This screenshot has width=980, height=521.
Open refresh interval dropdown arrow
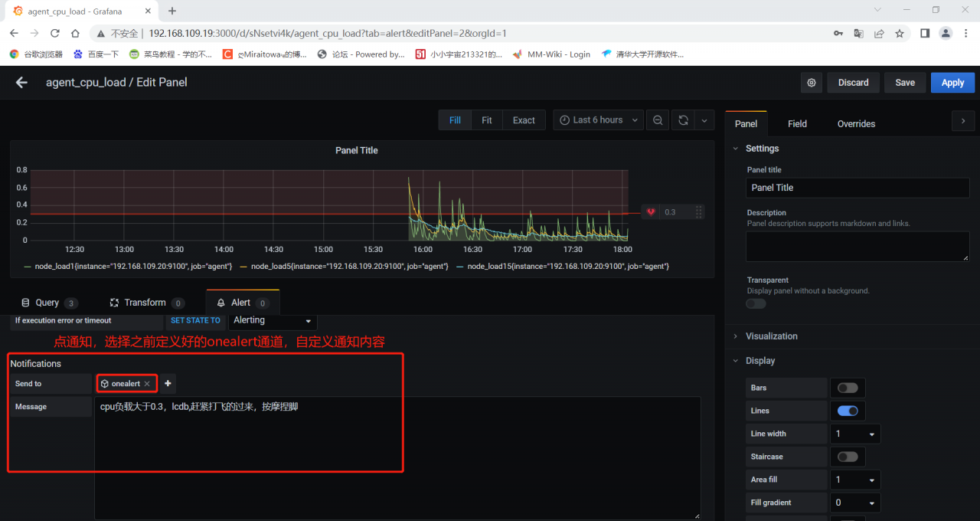[704, 120]
